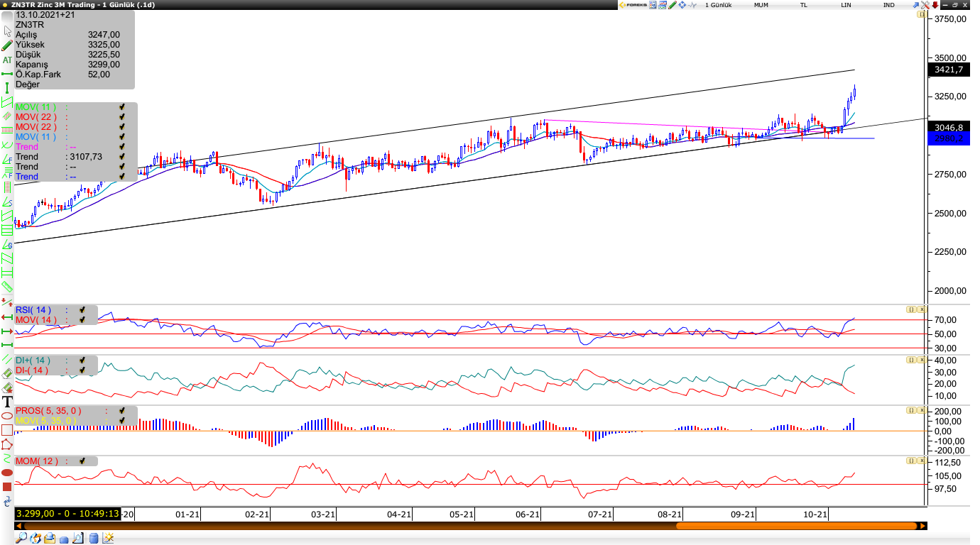980x545 pixels.
Task: Toggle the blue MOV( 11 ) checkmark
Action: 122,137
